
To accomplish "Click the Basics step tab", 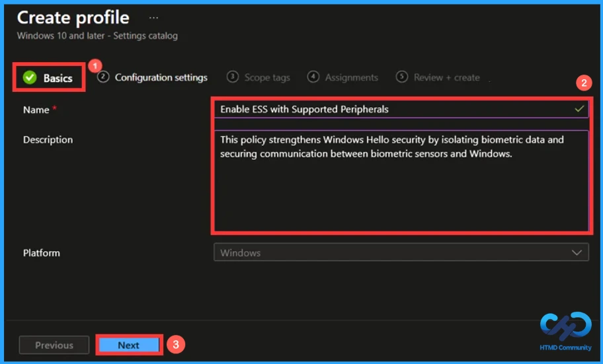I will (49, 78).
